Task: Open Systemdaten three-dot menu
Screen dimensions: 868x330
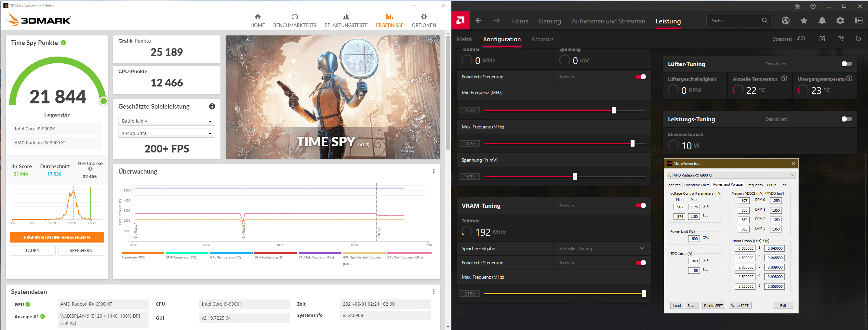Action: [434, 292]
